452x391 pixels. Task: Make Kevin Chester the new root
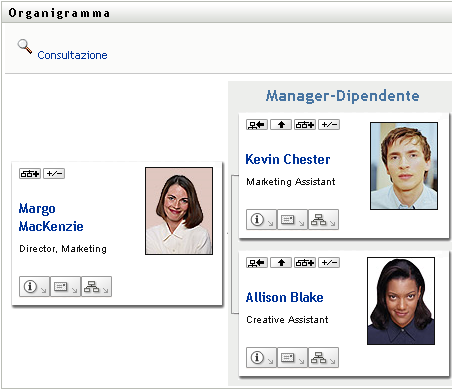(x=257, y=125)
